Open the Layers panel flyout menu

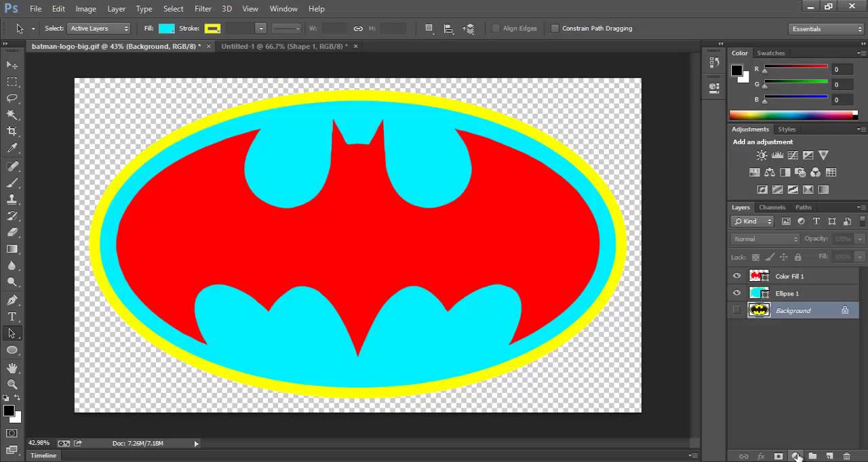pos(861,207)
